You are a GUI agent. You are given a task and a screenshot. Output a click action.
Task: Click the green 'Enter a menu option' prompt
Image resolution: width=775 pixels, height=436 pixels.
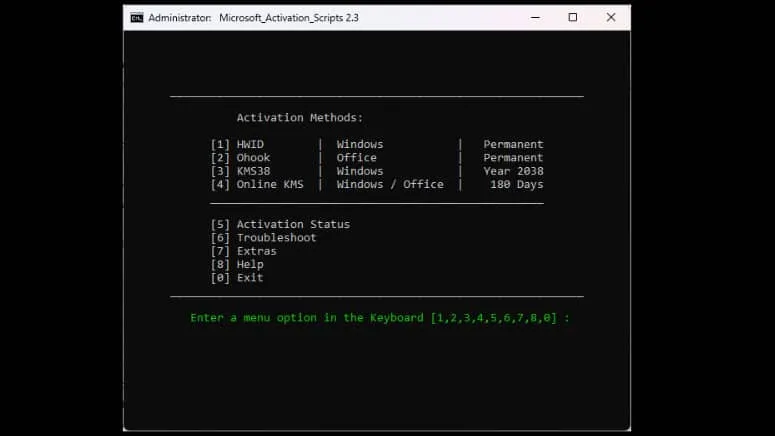pos(380,318)
